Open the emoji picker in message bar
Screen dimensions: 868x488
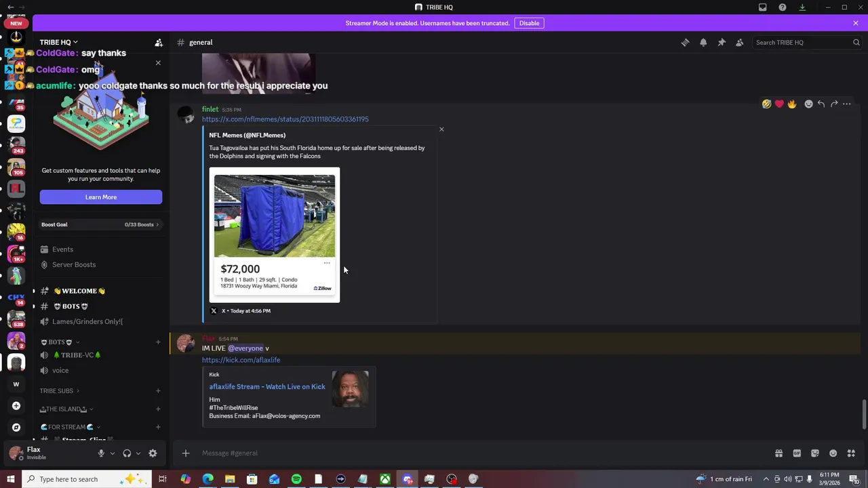coord(833,453)
